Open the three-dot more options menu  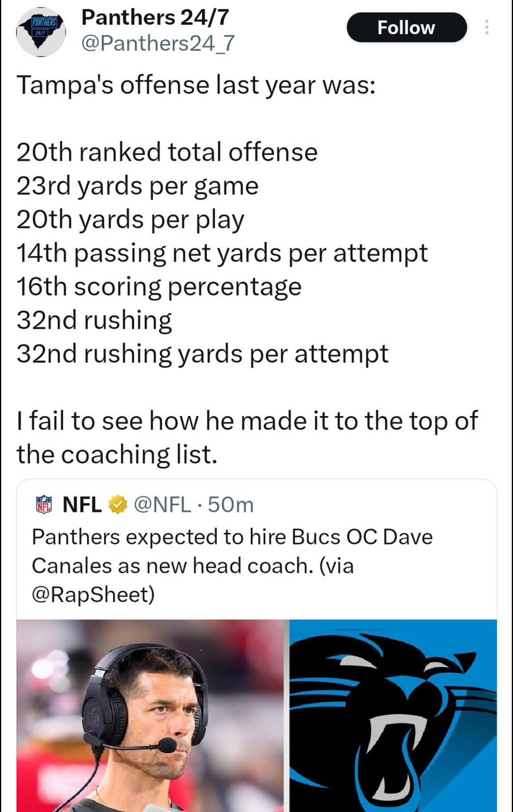point(486,27)
